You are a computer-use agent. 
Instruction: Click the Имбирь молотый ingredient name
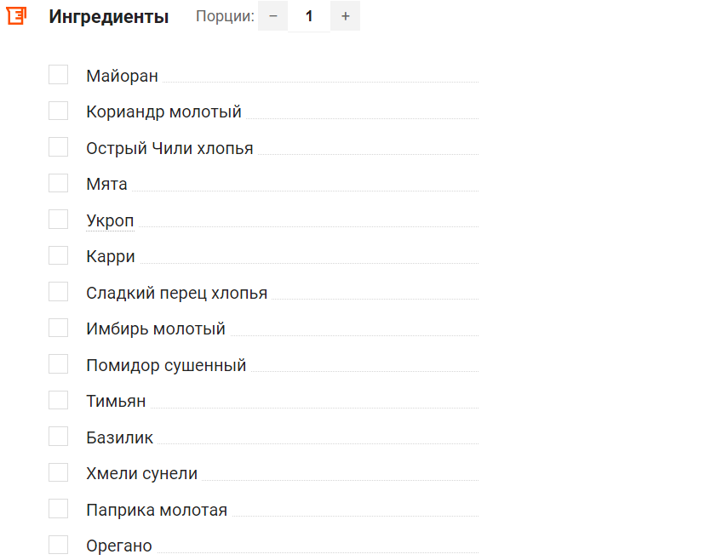[156, 329]
